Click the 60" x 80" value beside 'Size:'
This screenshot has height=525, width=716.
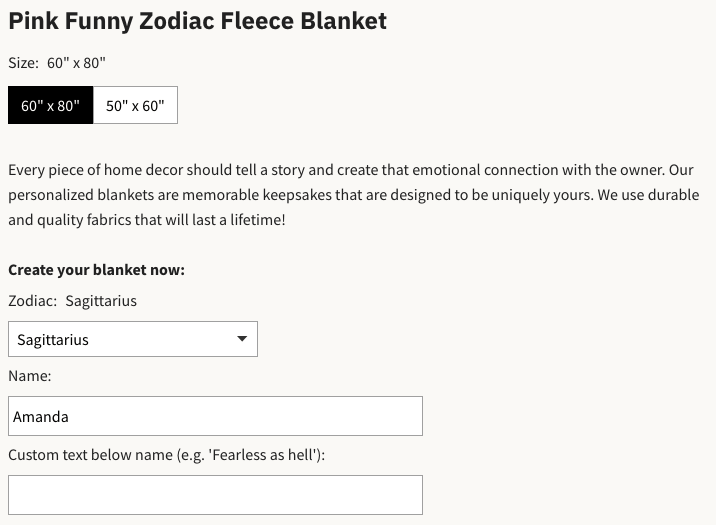[x=76, y=63]
